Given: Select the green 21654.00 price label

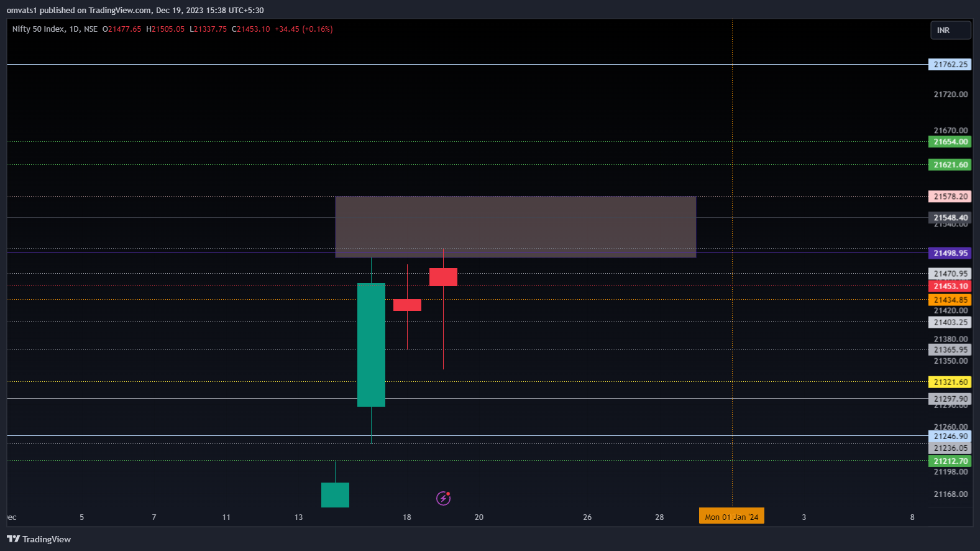Looking at the screenshot, I should [950, 142].
